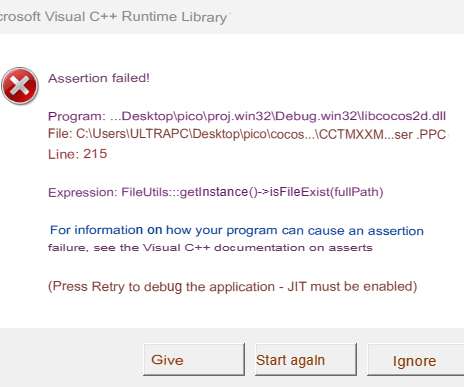Viewport: 464px width, 387px height.
Task: Click the 'Visual C++ documentation on asserts' text
Action: [258, 248]
